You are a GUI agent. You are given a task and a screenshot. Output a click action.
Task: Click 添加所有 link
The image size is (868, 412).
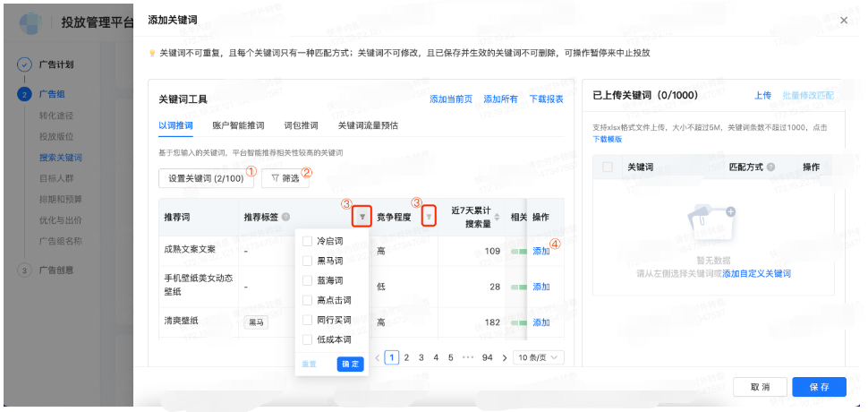pos(500,99)
